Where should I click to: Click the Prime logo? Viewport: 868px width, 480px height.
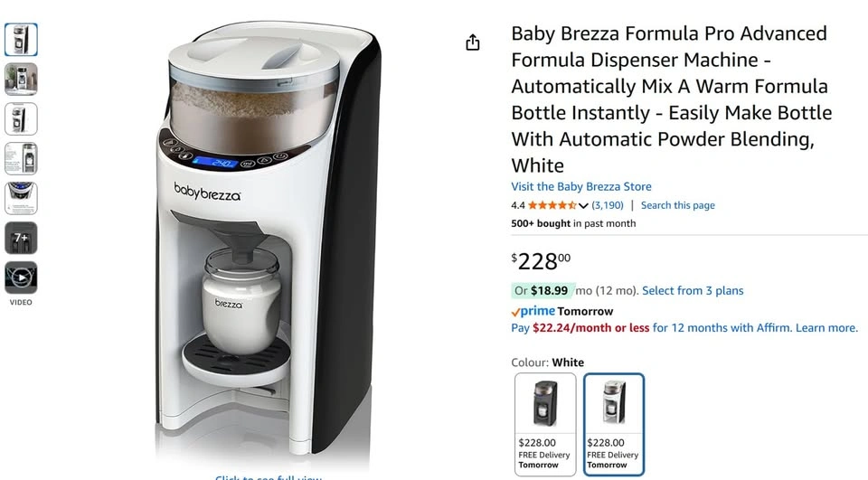coord(533,311)
